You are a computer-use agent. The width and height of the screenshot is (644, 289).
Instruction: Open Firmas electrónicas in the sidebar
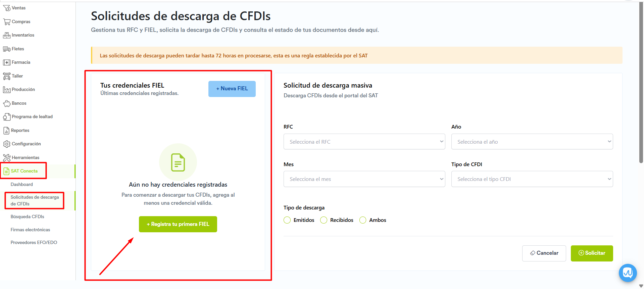tap(30, 230)
